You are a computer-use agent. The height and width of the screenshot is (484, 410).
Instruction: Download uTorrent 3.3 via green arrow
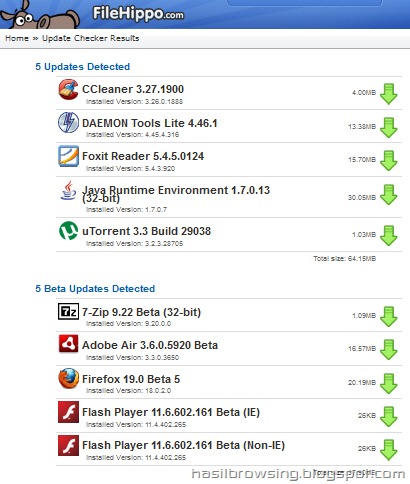(x=389, y=235)
